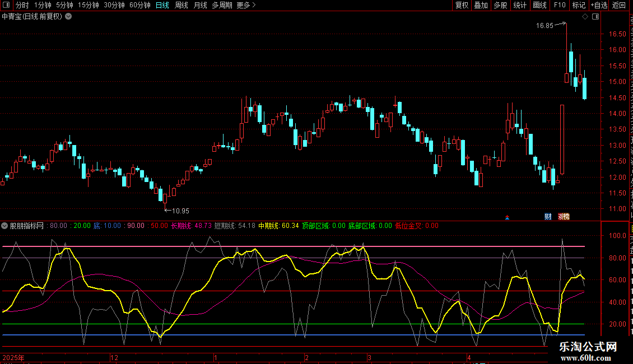Switch to 分时 intraday view
Viewport: 633px width, 364px height.
[22, 5]
